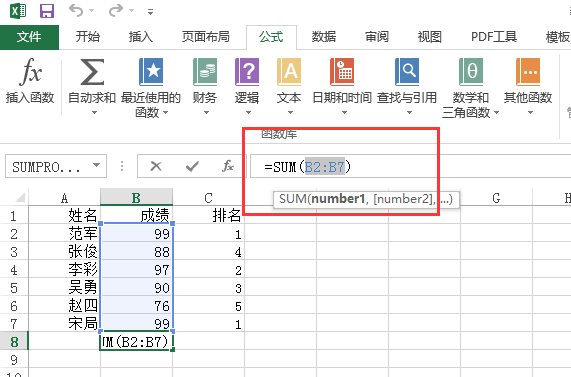Viewport: 571px width, 377px height.
Task: Select column C header
Action: tap(208, 198)
